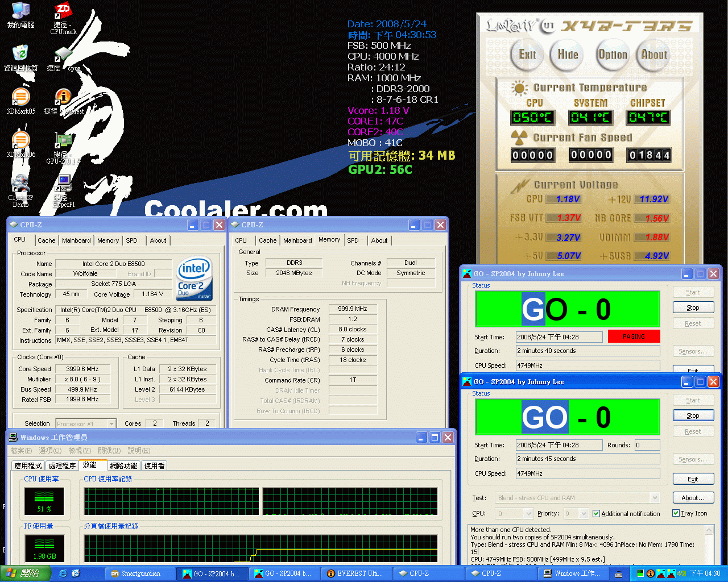Image resolution: width=728 pixels, height=582 pixels.
Task: Select the CPUmark desktop shortcut icon
Action: 63,18
